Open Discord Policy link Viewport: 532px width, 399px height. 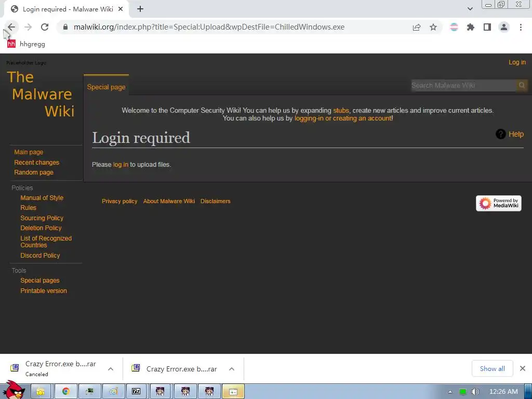tap(40, 256)
